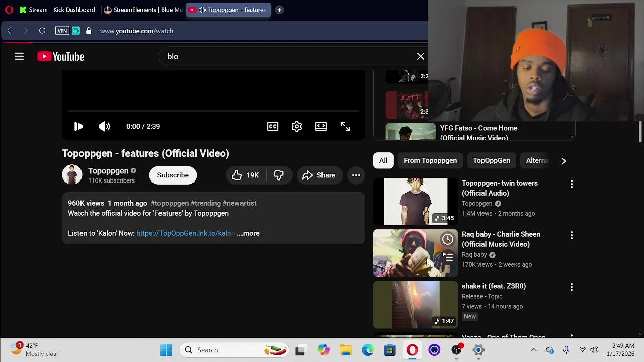Click the address bar URL
This screenshot has width=644, height=362.
coord(136,31)
